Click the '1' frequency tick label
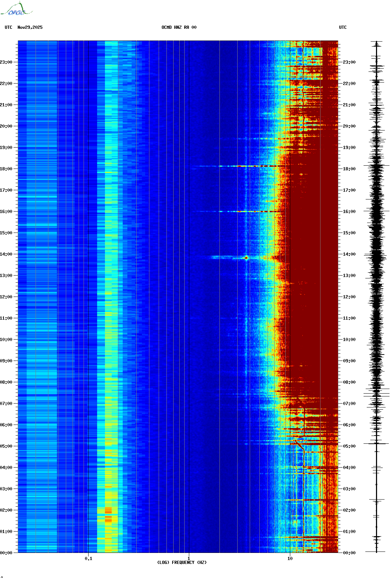Image resolution: width=392 pixels, height=581 pixels. point(189,559)
